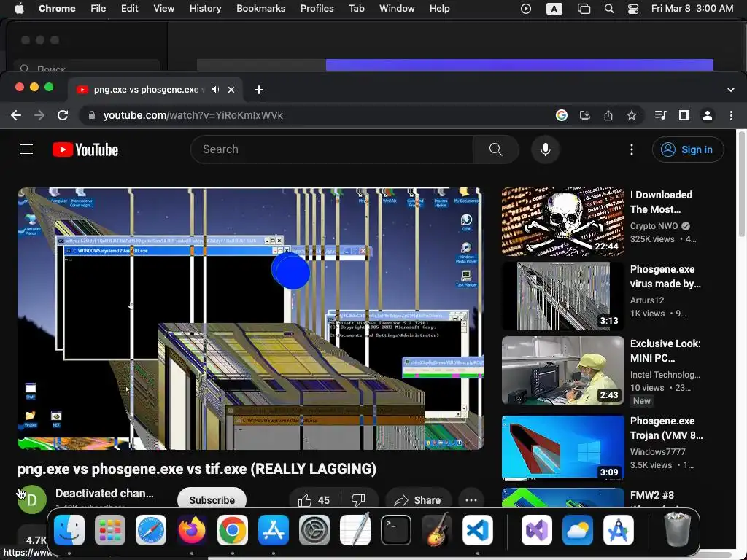Image resolution: width=747 pixels, height=560 pixels.
Task: Click the input source A icon
Action: (554, 9)
